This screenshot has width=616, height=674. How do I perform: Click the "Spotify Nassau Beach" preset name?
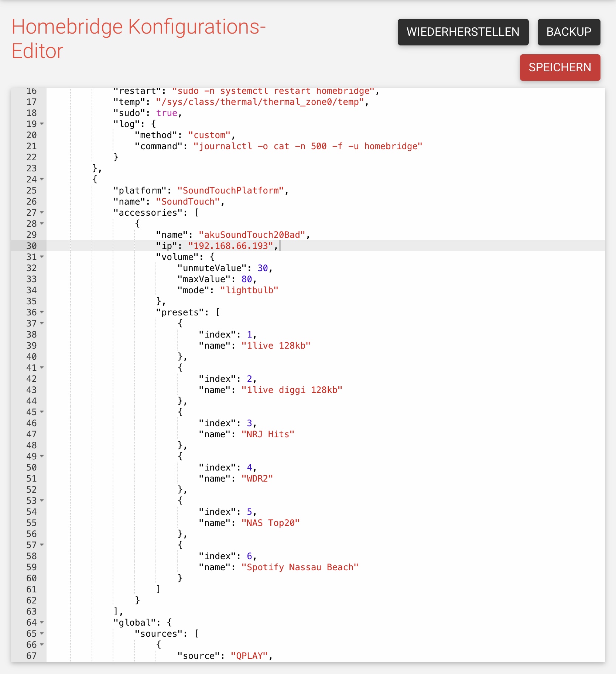click(300, 567)
